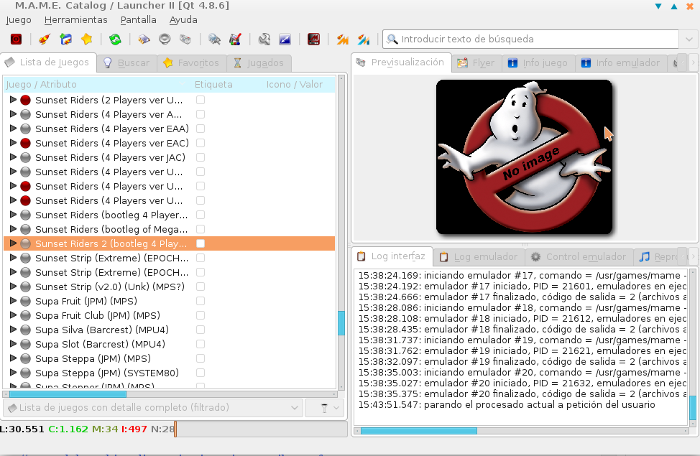Click the first orange launcher icon
The image size is (700, 456).
(342, 39)
